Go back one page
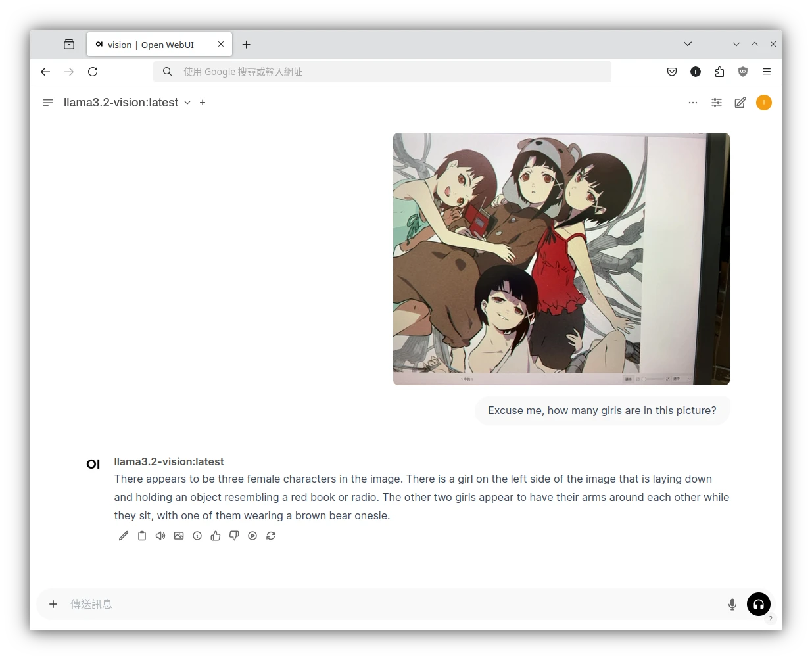This screenshot has height=660, width=812. [x=45, y=72]
